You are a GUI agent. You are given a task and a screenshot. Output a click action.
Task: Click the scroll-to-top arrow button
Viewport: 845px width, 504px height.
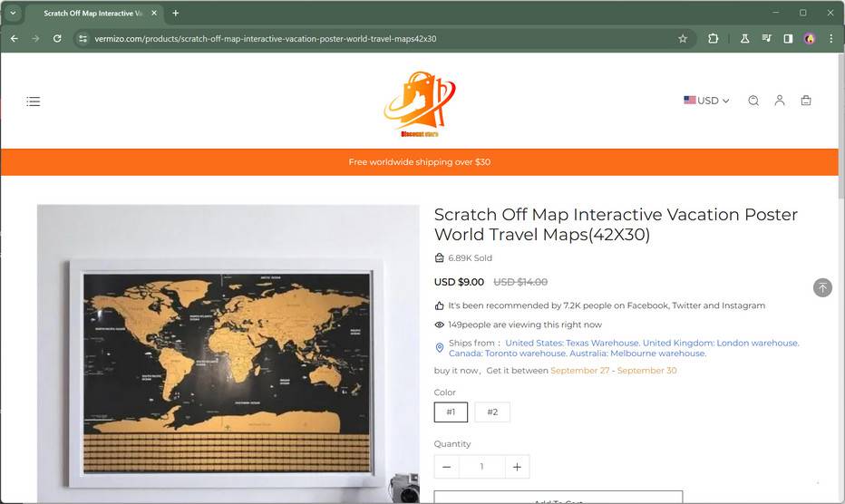[822, 287]
